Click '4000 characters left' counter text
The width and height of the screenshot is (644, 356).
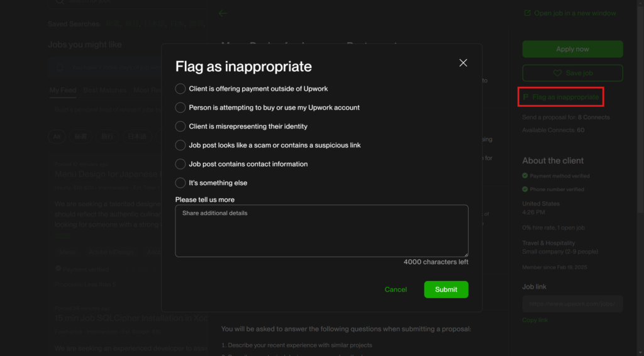436,262
